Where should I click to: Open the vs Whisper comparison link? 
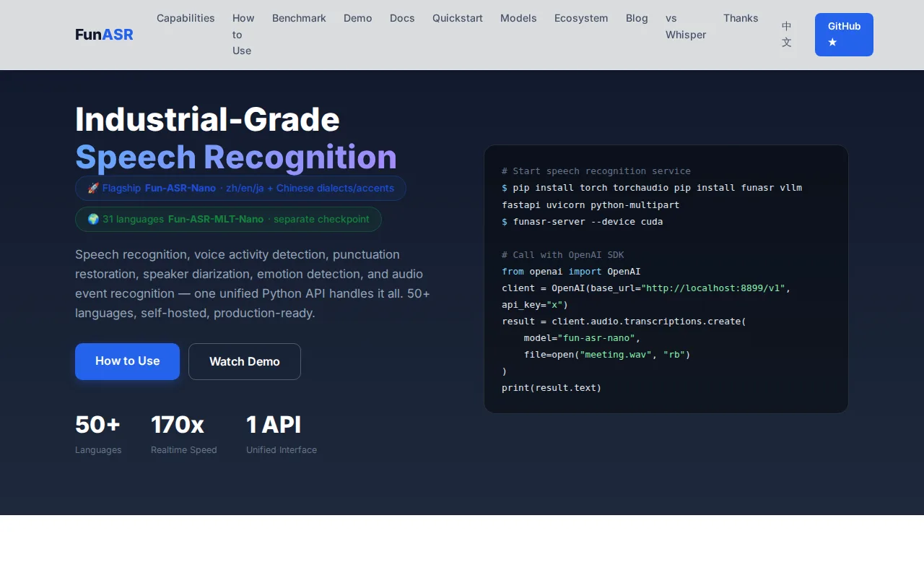686,26
